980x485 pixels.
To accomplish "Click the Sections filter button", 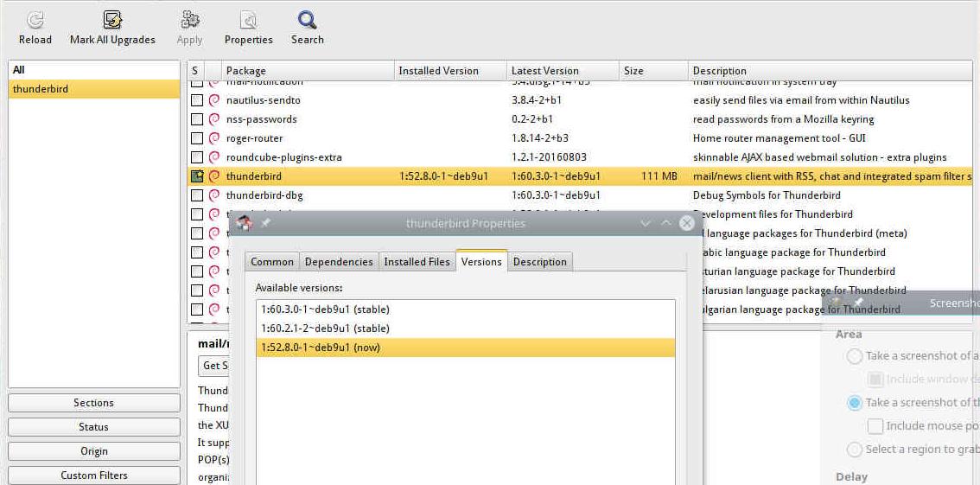I will (93, 403).
